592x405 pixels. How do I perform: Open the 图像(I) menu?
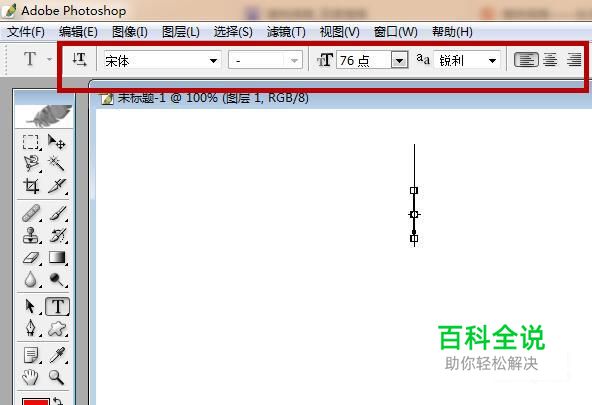(130, 32)
